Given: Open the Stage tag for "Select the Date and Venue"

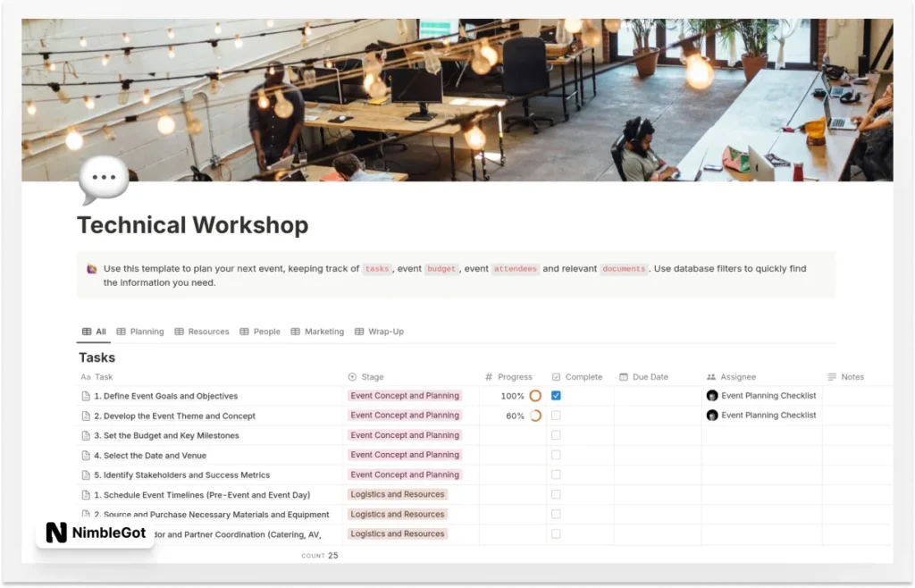Looking at the screenshot, I should [404, 455].
